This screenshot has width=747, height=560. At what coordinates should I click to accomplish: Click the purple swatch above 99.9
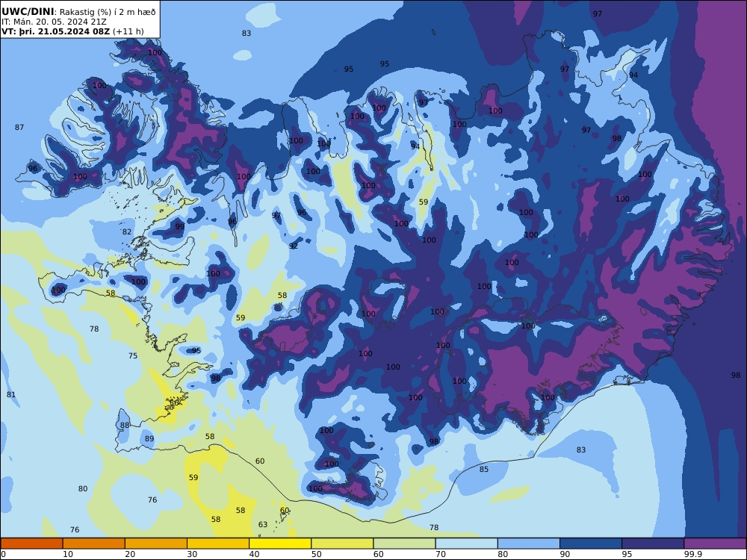(x=715, y=544)
